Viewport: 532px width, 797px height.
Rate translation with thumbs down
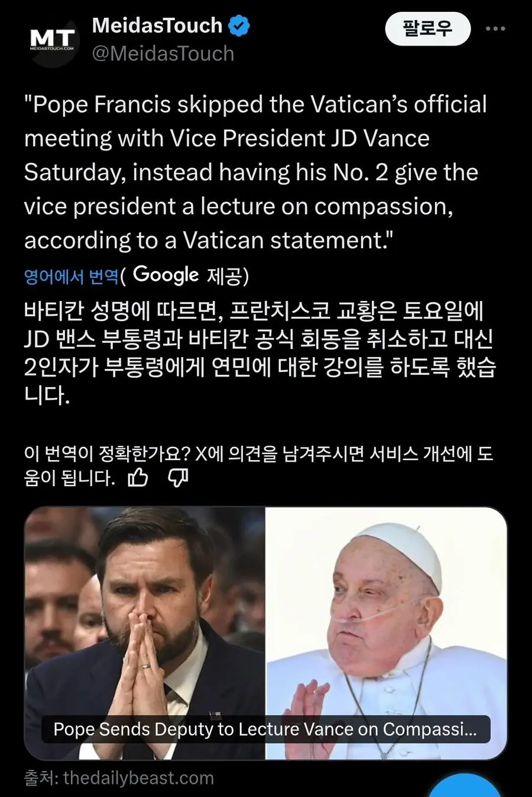click(x=178, y=477)
